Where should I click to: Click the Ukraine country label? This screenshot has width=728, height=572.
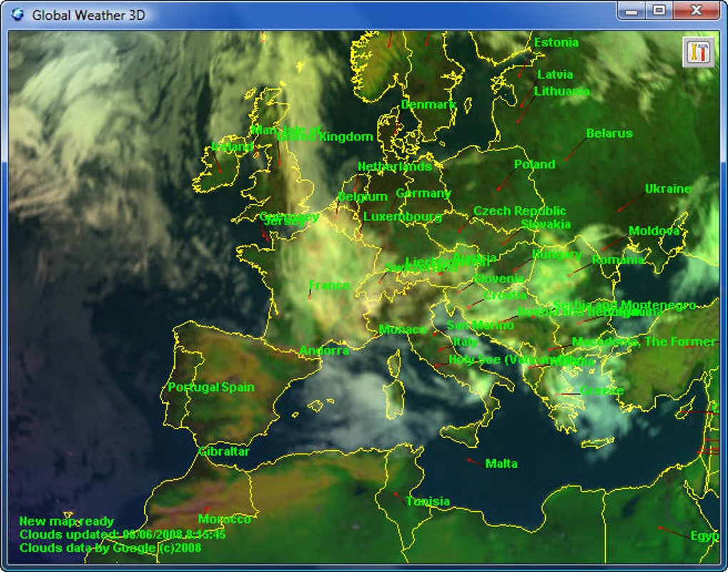click(668, 189)
